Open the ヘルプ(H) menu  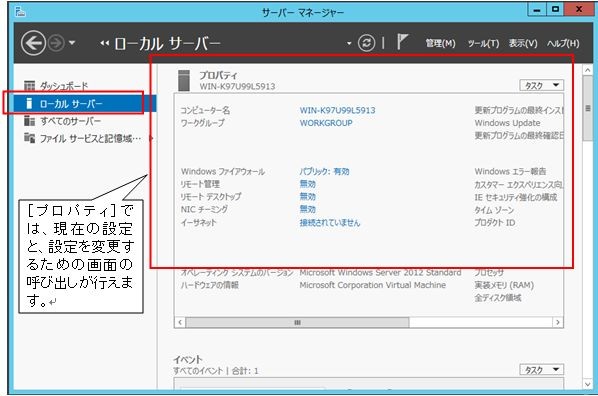(x=563, y=43)
